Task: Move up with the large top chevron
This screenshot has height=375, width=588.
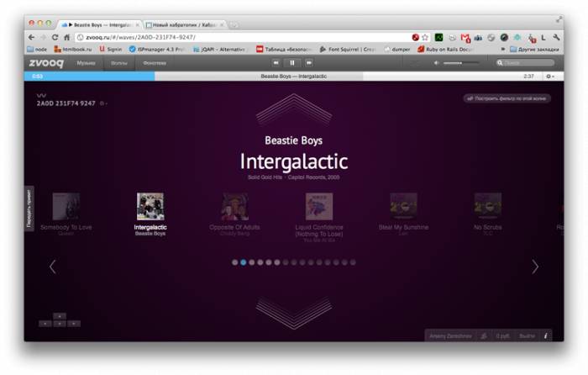Action: point(294,109)
